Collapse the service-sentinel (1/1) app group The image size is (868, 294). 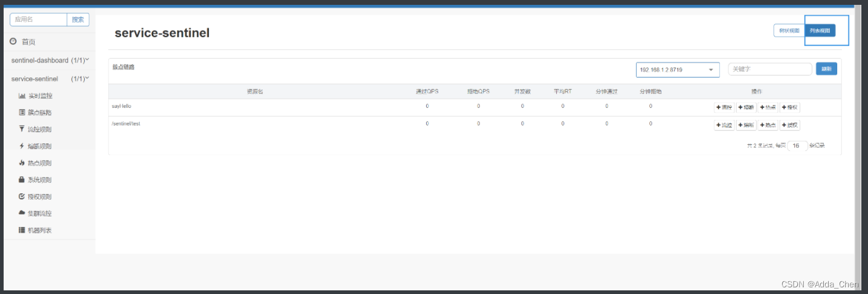tap(50, 79)
